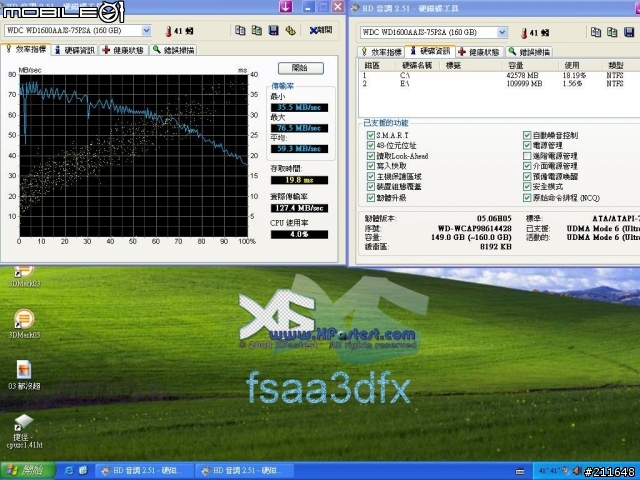Image resolution: width=640 pixels, height=480 pixels.
Task: Switch to 效率指標 tab in left window
Action: [x=26, y=49]
